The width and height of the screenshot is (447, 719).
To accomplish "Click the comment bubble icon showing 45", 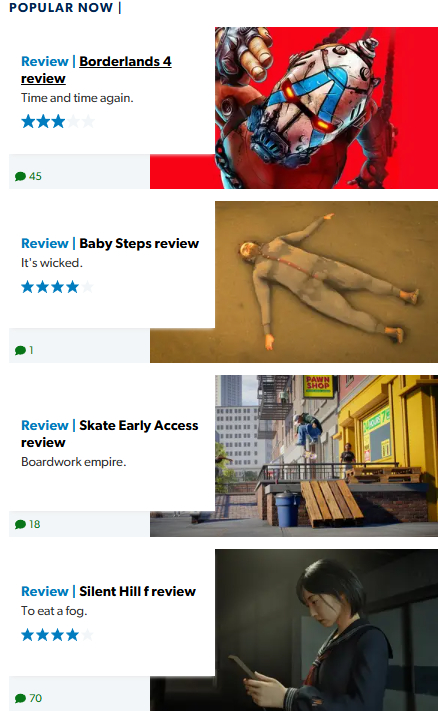I will coord(20,177).
